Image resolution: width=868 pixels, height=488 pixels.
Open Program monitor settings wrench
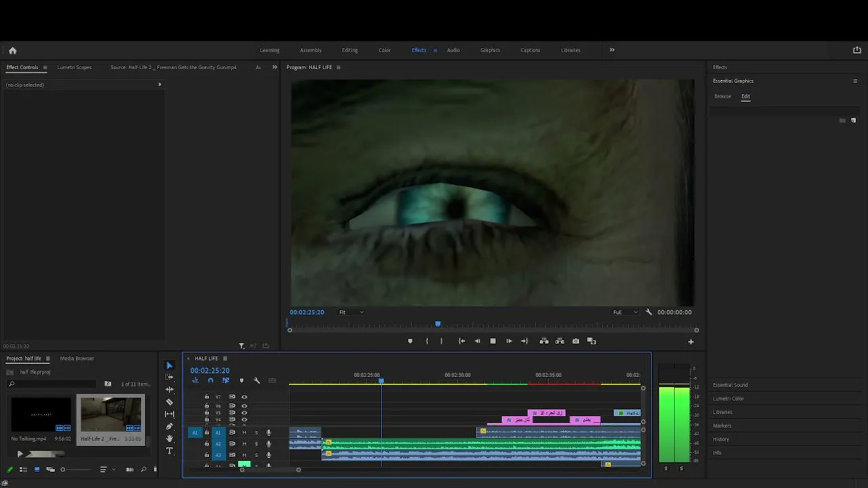[648, 312]
